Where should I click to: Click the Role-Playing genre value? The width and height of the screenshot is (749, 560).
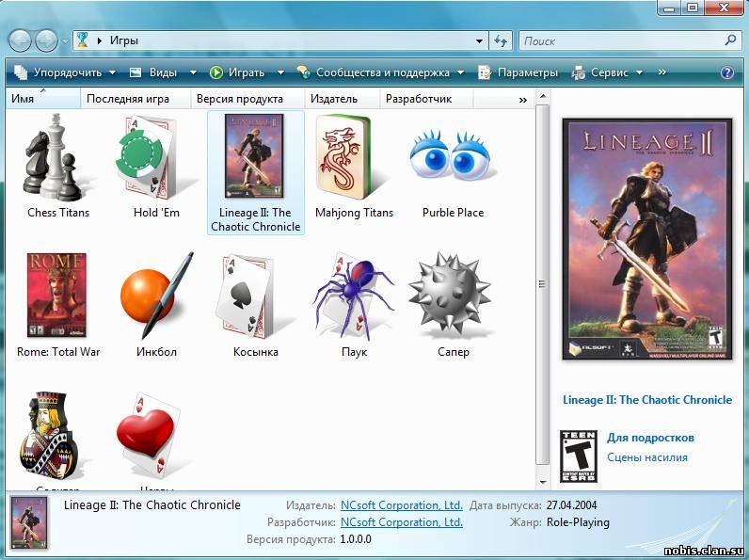coord(578,522)
